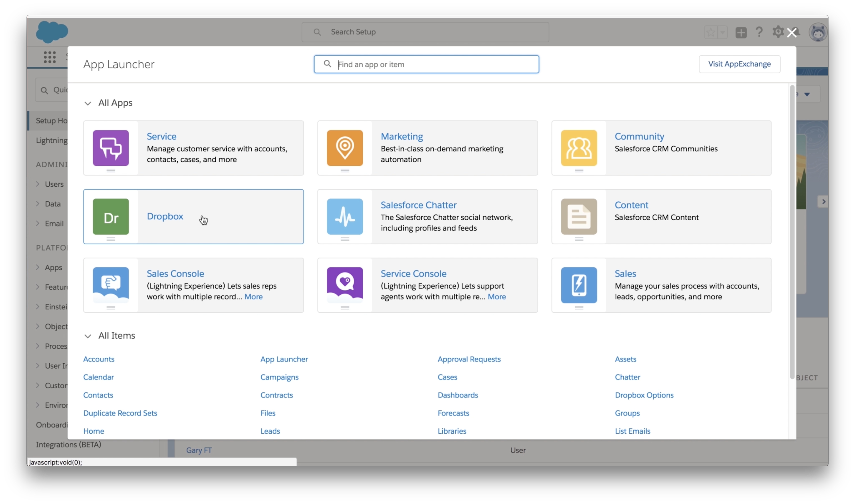Image resolution: width=855 pixels, height=504 pixels.
Task: Open the List Emails item
Action: (x=632, y=431)
